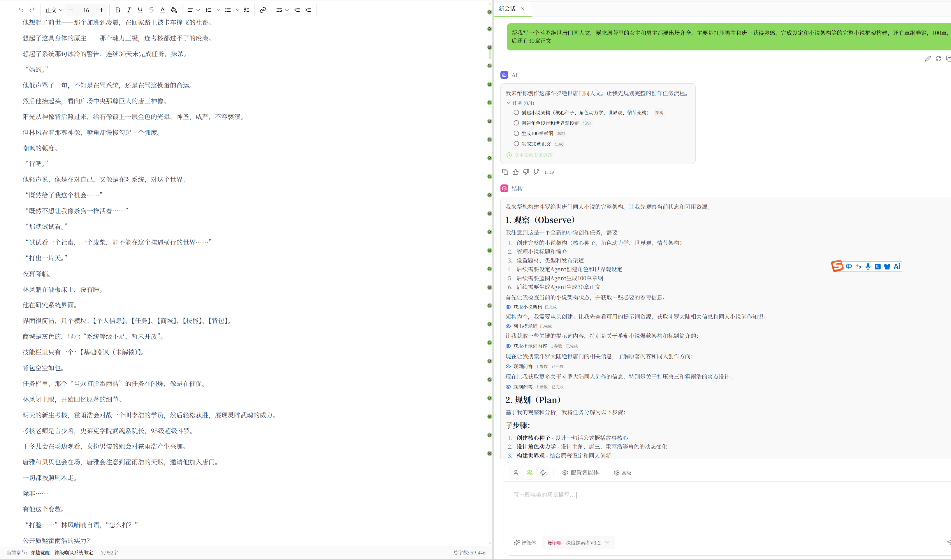Edit the user prompt with the pencil icon

(928, 59)
